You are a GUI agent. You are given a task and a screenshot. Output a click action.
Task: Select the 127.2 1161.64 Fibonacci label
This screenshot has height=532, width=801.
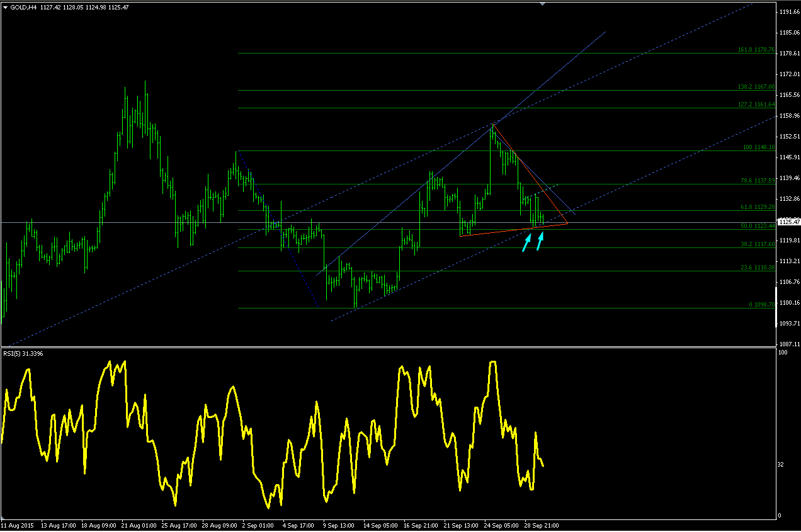pos(756,105)
